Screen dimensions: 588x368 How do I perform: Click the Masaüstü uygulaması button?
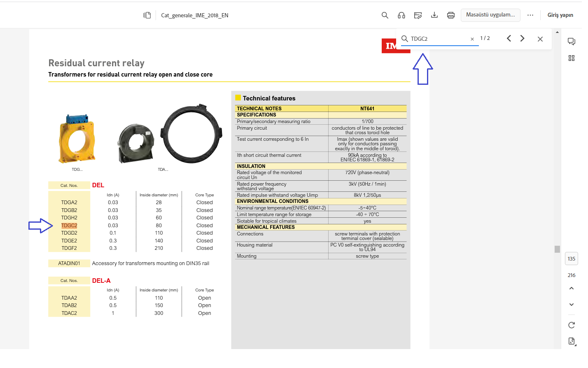(490, 15)
